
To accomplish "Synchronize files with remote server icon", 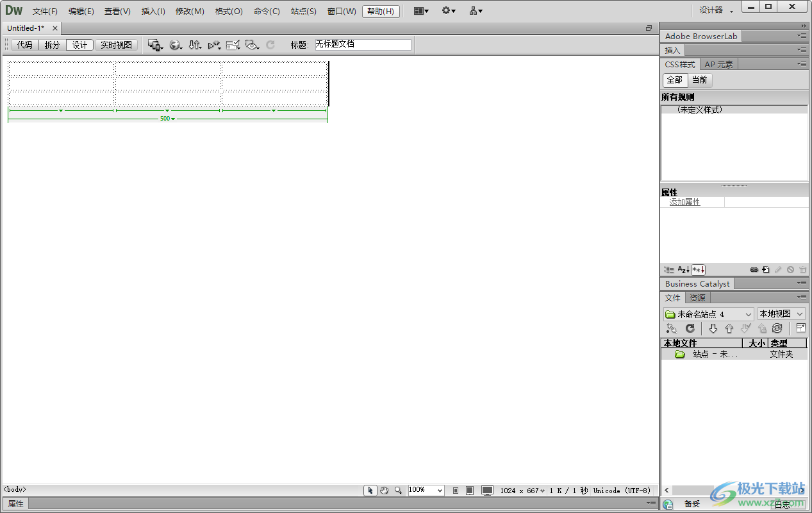I will (777, 328).
